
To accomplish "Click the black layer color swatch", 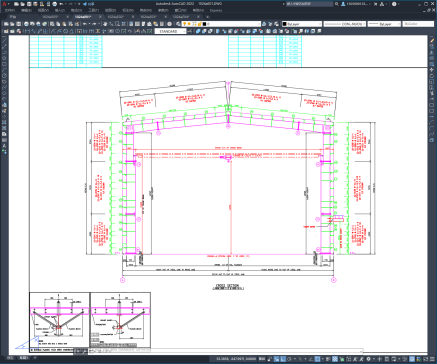I will click(204, 24).
